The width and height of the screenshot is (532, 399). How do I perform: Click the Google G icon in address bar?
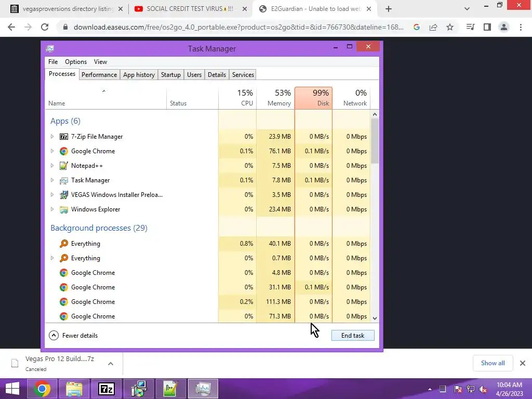417,27
